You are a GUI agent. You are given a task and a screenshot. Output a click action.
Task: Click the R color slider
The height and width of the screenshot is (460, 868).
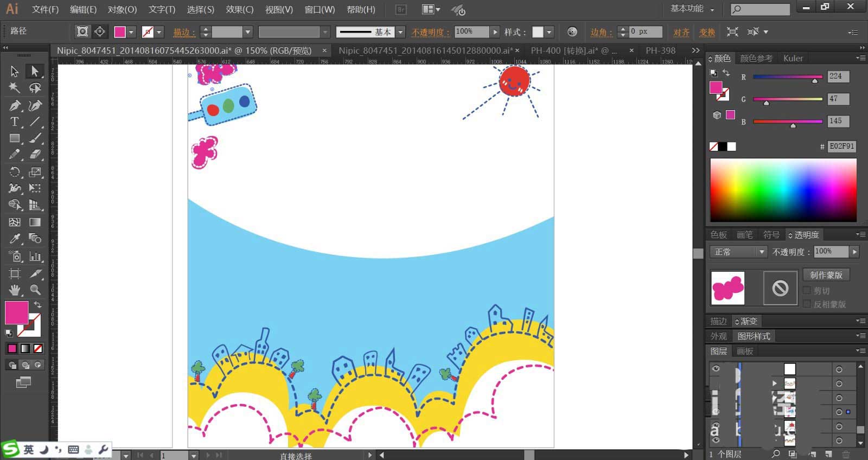click(788, 77)
